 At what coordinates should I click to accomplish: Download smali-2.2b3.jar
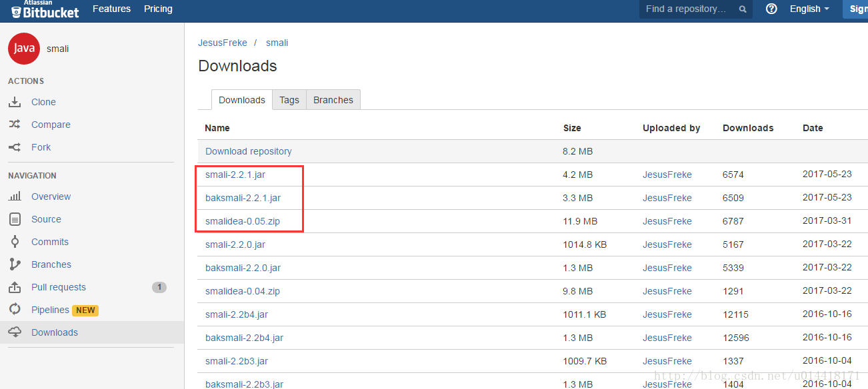(237, 361)
